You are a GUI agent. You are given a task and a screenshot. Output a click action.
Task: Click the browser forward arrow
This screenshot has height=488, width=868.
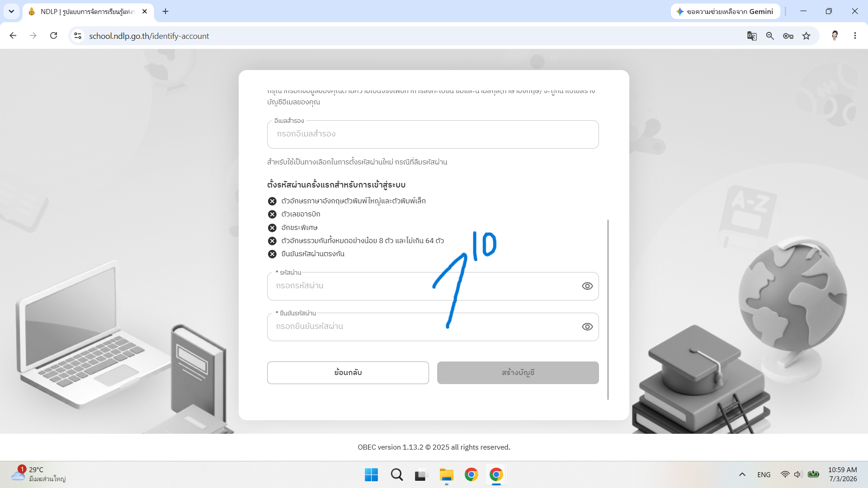33,36
